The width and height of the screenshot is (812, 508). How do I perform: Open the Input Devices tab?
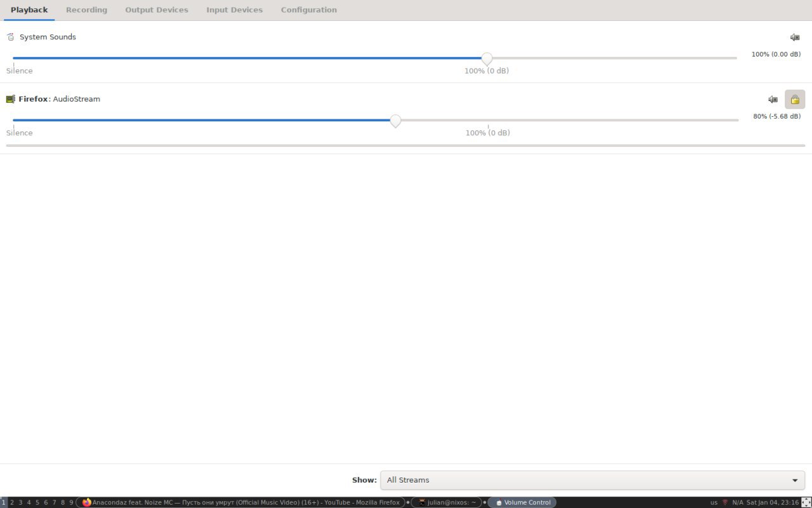pyautogui.click(x=234, y=10)
